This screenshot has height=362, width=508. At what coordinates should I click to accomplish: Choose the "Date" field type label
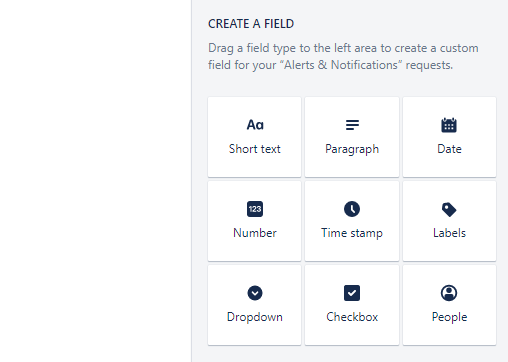[449, 149]
